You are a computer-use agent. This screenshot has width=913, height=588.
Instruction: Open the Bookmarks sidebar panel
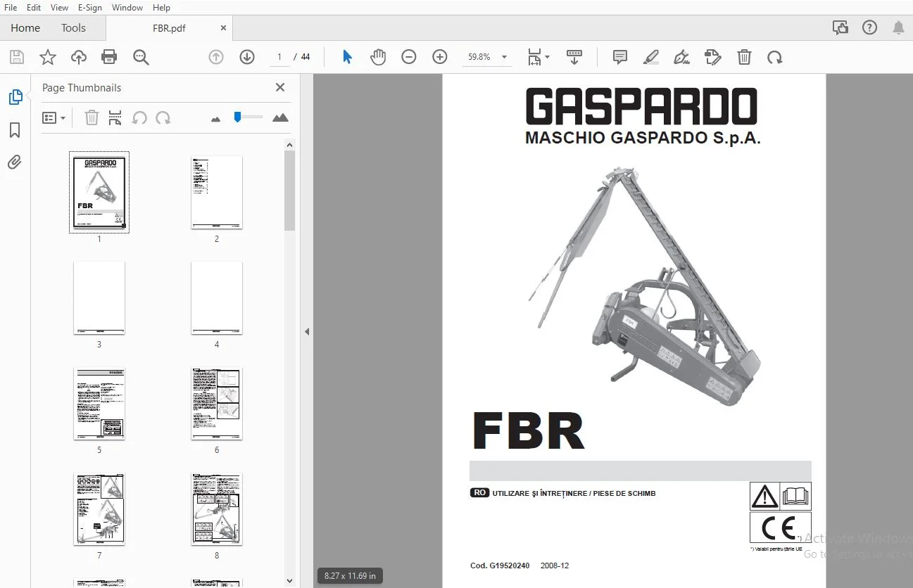click(15, 130)
